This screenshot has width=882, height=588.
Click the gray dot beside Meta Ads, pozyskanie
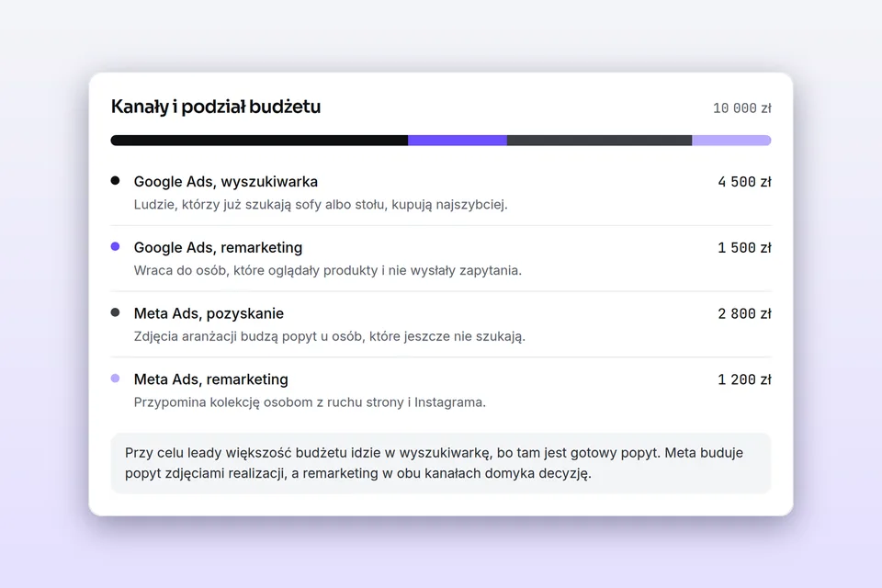116,312
